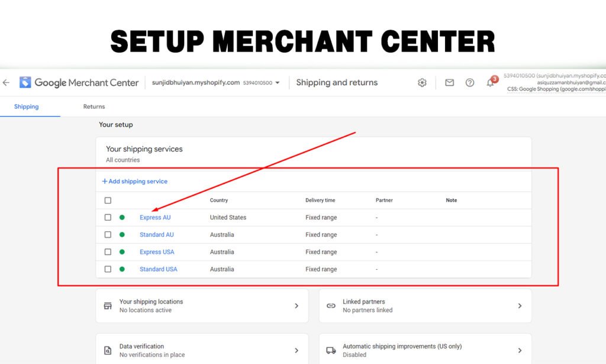Check the Express AU row checkbox
606x364 pixels.
coord(108,217)
